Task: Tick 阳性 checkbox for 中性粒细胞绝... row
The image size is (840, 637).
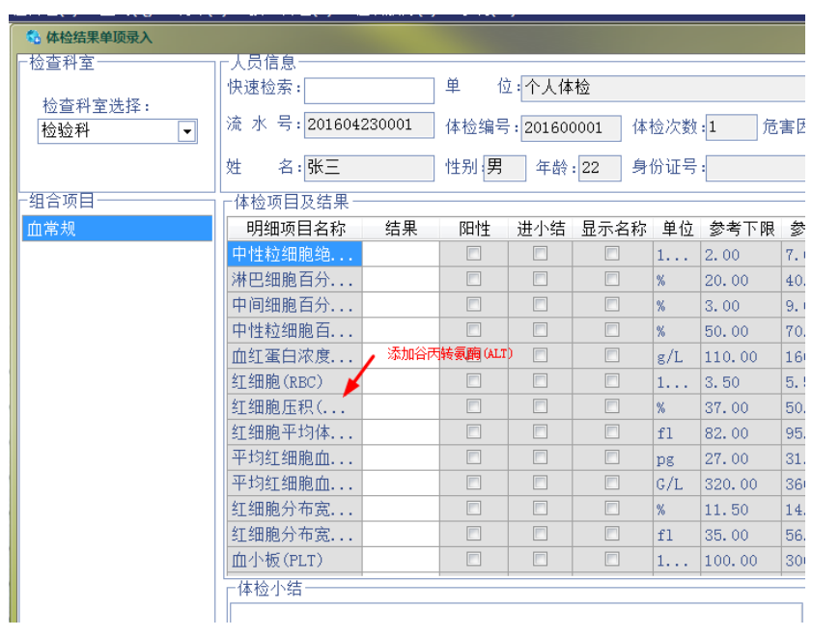Action: coord(473,253)
